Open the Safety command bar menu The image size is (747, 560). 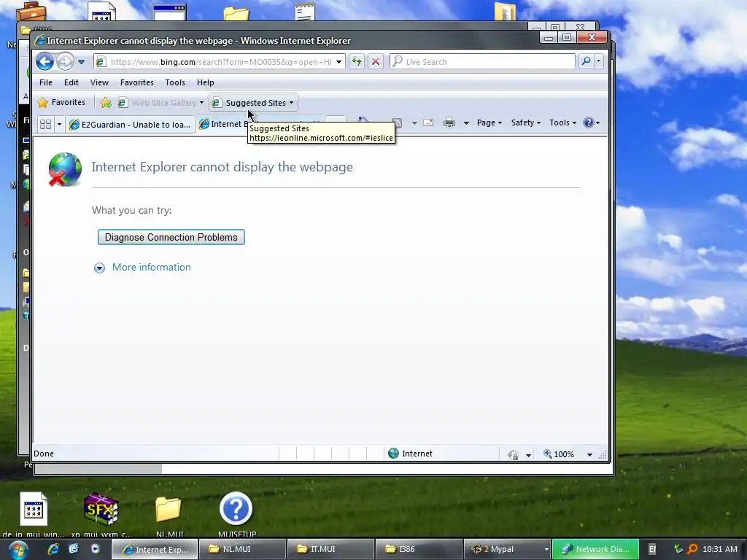tap(525, 122)
